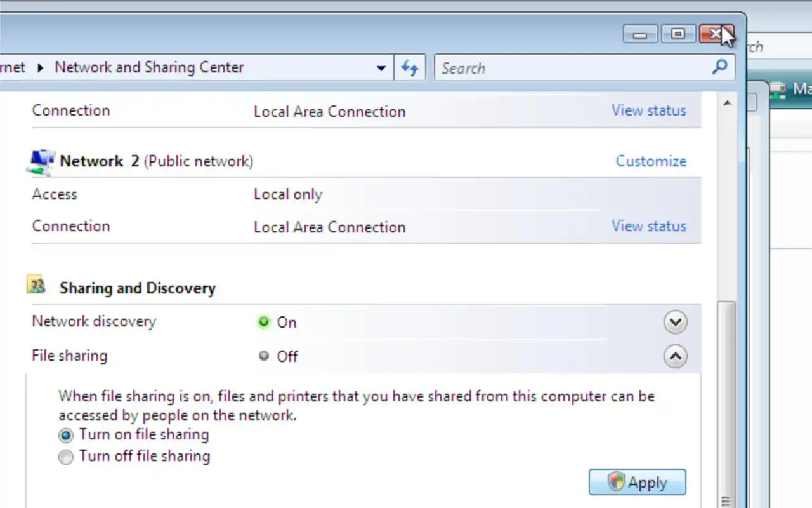The image size is (812, 508).
Task: Click the refresh icon beside address bar
Action: (409, 68)
